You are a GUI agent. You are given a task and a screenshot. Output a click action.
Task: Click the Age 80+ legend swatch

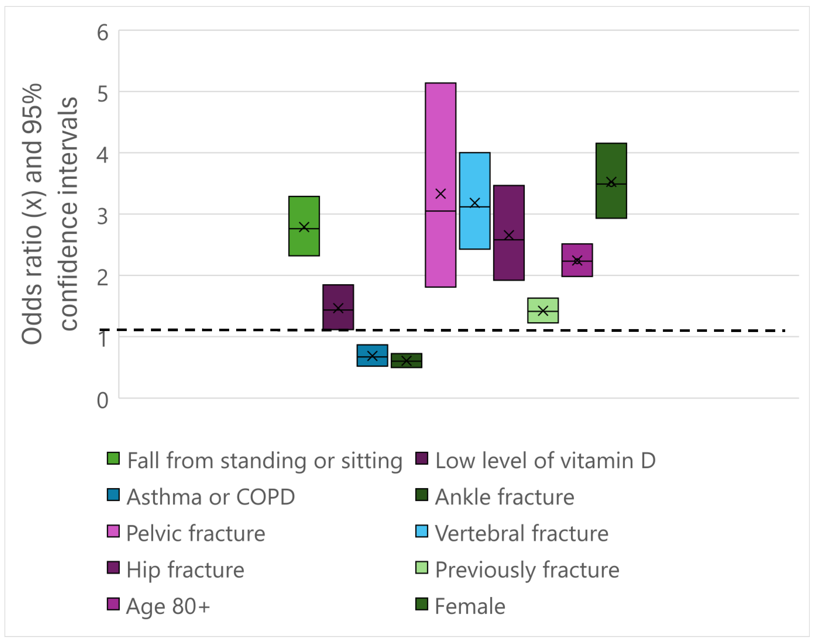(x=113, y=604)
